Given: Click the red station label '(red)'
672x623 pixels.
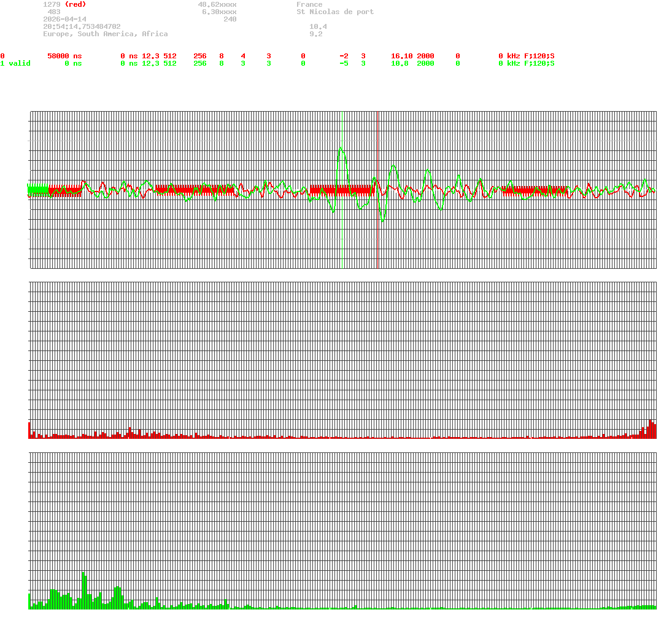Looking at the screenshot, I should point(75,4).
